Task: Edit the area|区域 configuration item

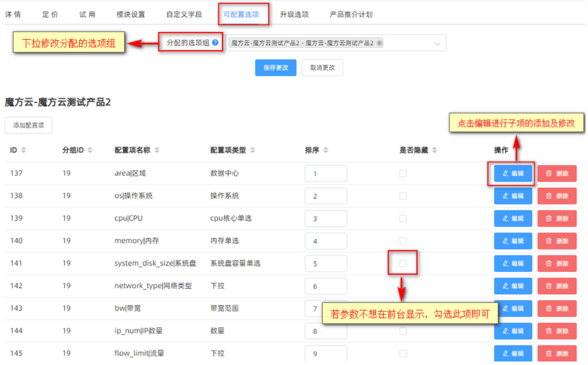Action: (x=513, y=174)
